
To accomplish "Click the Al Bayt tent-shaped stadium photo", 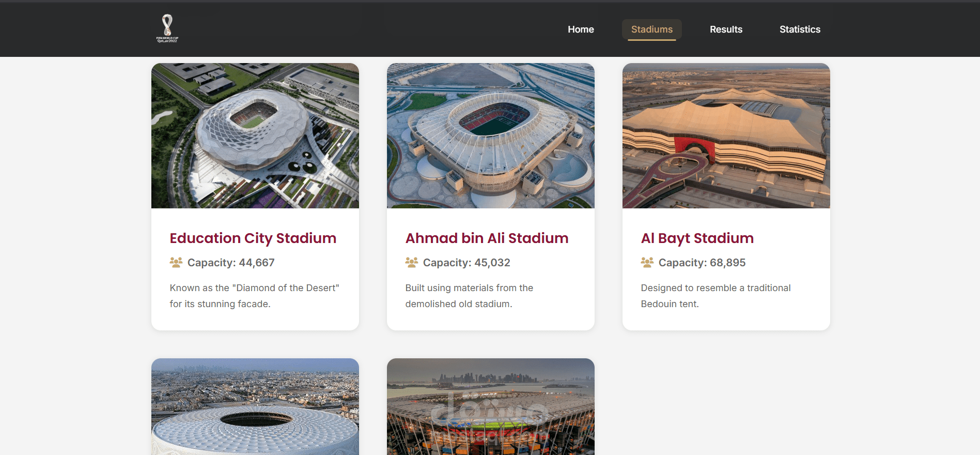I will click(x=726, y=136).
